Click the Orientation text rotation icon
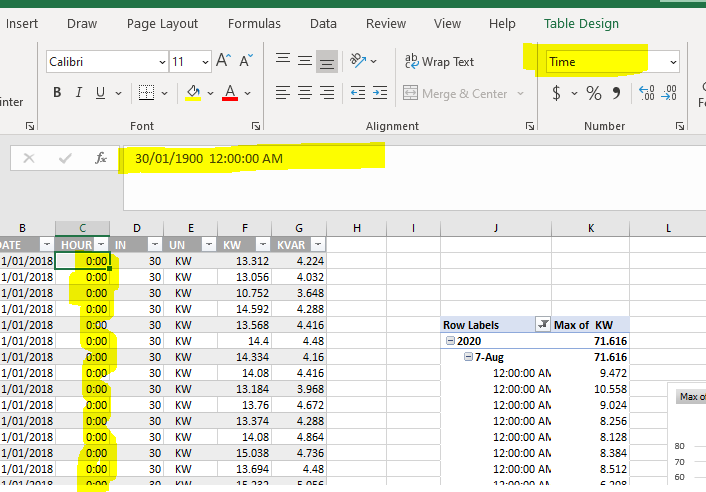The height and width of the screenshot is (492, 706). (x=358, y=60)
